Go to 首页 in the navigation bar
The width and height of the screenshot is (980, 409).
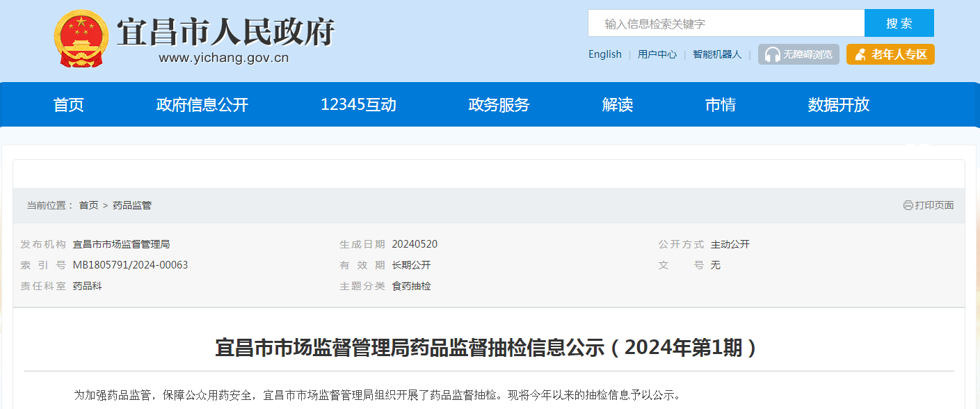coord(69,104)
